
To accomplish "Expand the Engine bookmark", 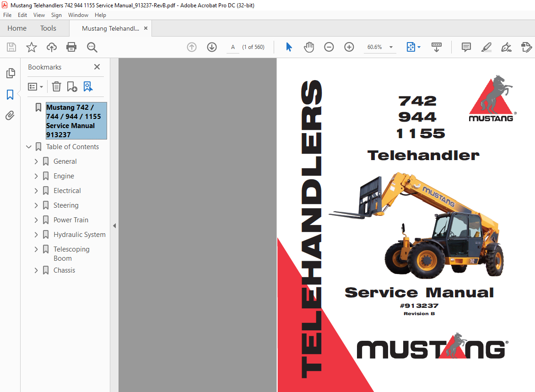I will click(36, 176).
